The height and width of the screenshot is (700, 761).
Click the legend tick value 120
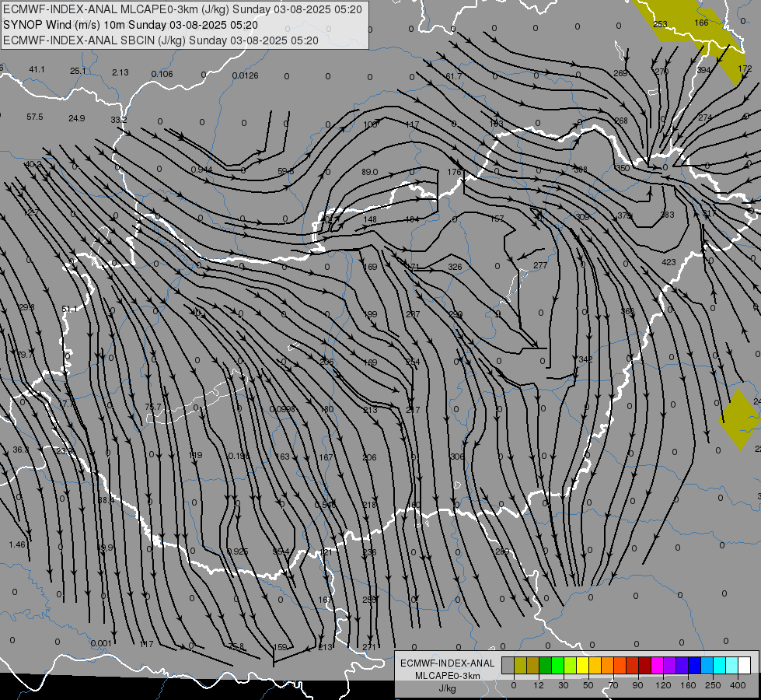pos(663,685)
